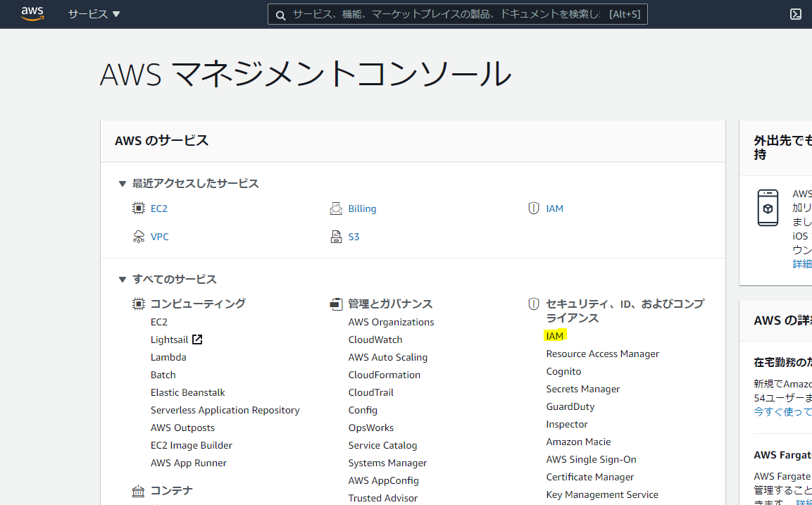Open CloudFormation service
The image size is (812, 505).
[x=385, y=375]
